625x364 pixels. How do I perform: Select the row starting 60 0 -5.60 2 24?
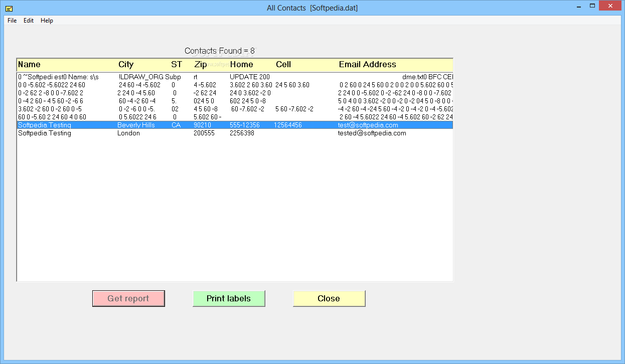click(235, 117)
